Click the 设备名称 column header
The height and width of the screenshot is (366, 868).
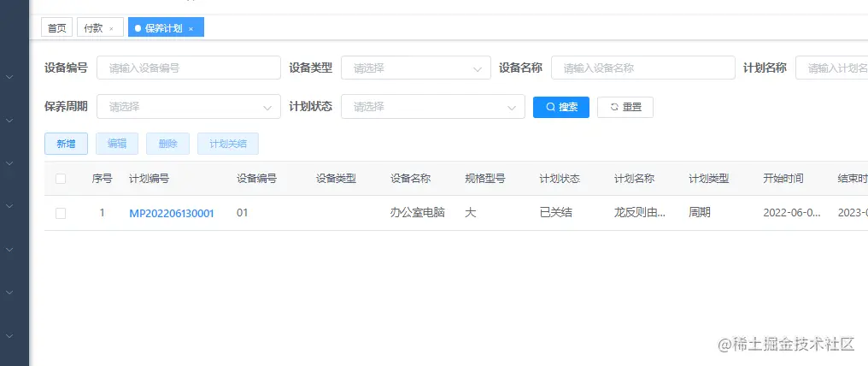click(x=410, y=178)
